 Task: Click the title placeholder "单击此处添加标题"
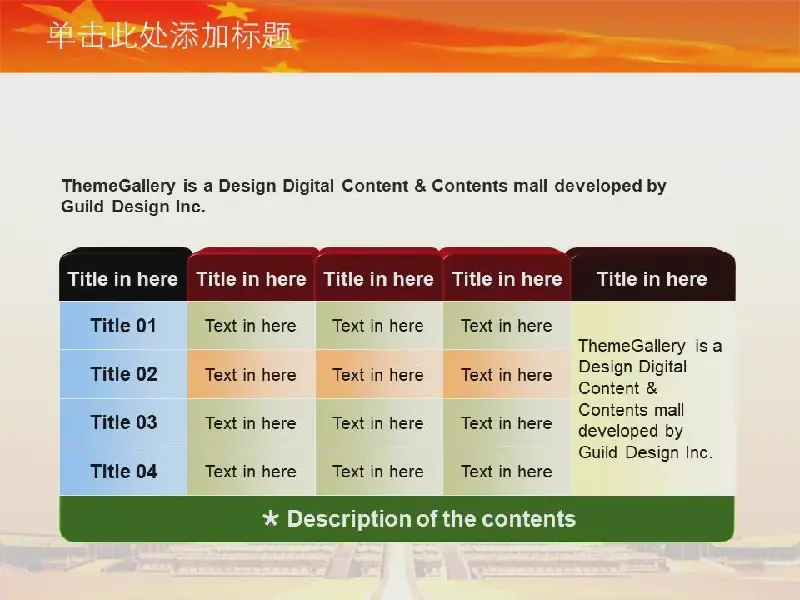(169, 36)
